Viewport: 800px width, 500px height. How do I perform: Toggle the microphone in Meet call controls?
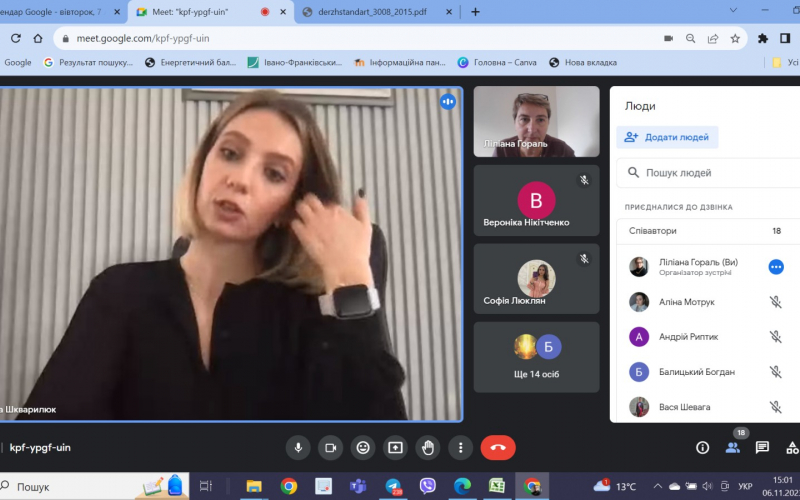click(298, 448)
